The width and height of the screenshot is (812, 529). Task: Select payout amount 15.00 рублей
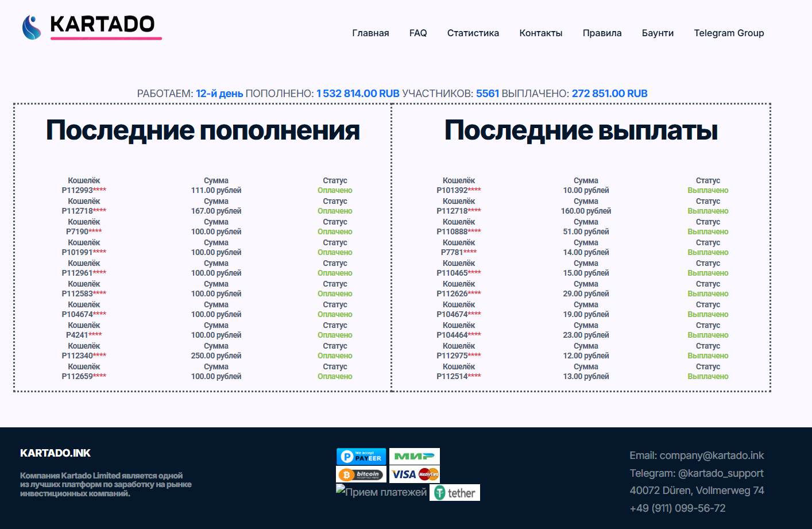tap(586, 273)
